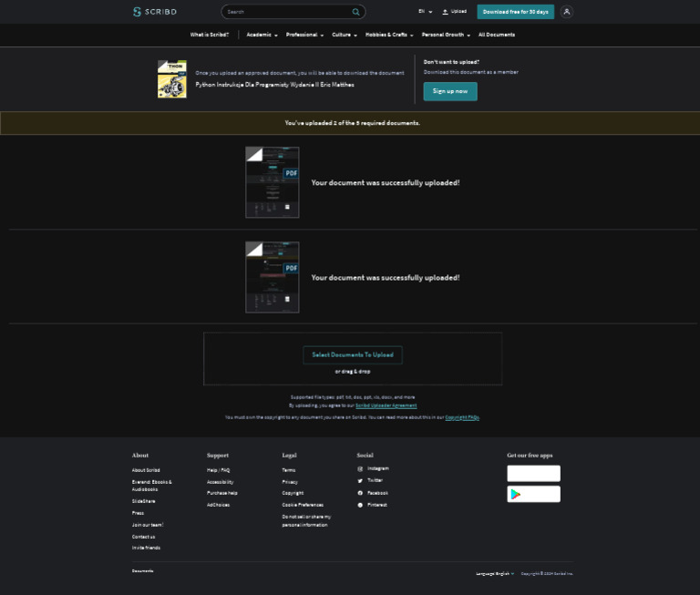Open Scribd's Twitter page icon
700x595 pixels.
pos(360,480)
